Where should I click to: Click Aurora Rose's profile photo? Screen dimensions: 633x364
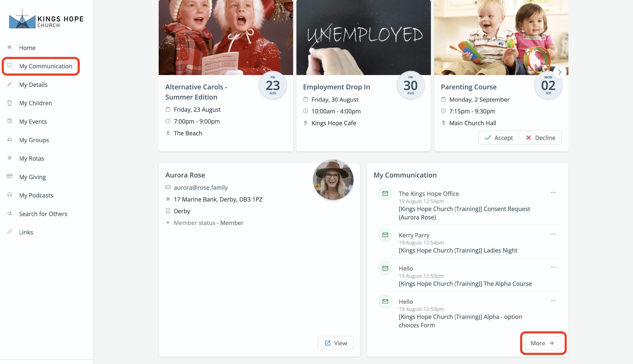pyautogui.click(x=333, y=180)
